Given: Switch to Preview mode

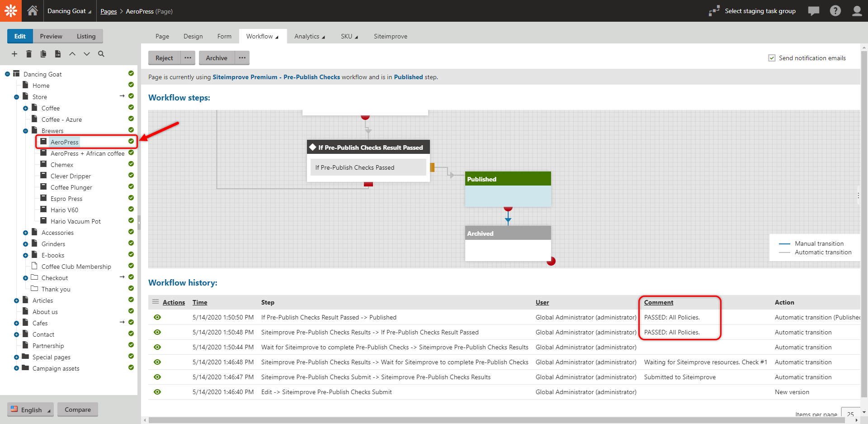Looking at the screenshot, I should [51, 36].
